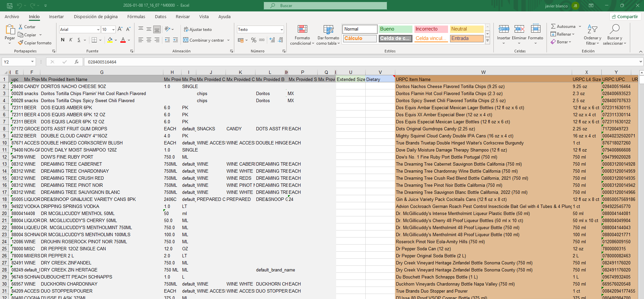The height and width of the screenshot is (299, 644).
Task: Click the Buscar search box
Action: pos(325,5)
